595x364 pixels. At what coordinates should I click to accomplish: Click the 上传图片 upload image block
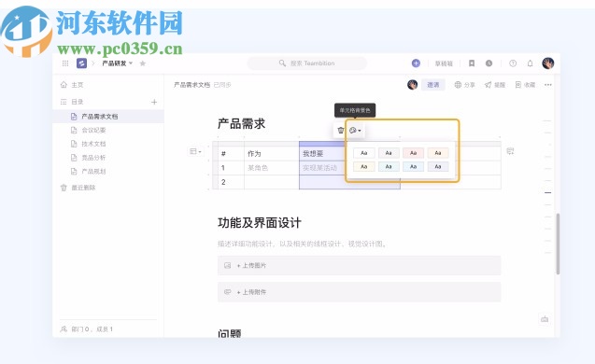[x=359, y=265]
